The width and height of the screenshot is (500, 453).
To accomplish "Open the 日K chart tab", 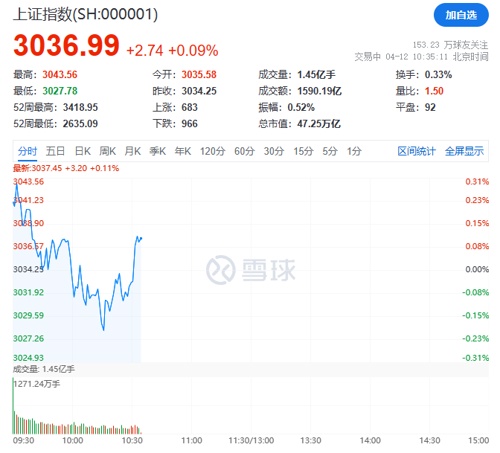I will [83, 151].
